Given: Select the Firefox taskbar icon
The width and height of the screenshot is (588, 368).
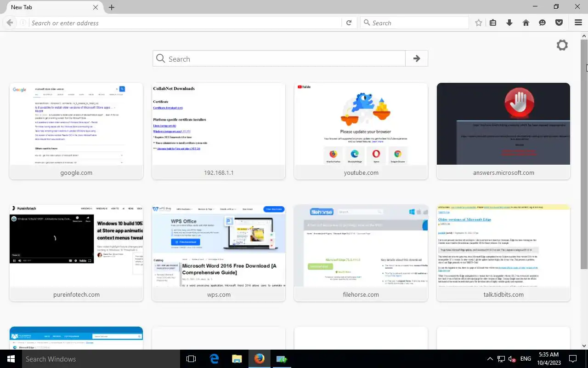Looking at the screenshot, I should click(259, 359).
